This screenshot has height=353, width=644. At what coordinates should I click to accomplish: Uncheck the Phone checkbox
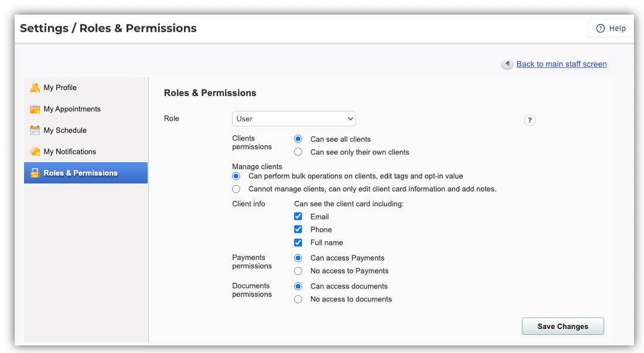pyautogui.click(x=298, y=229)
